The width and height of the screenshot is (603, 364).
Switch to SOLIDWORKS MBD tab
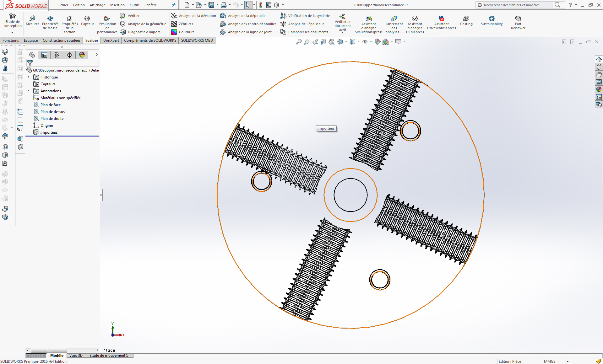coord(197,40)
